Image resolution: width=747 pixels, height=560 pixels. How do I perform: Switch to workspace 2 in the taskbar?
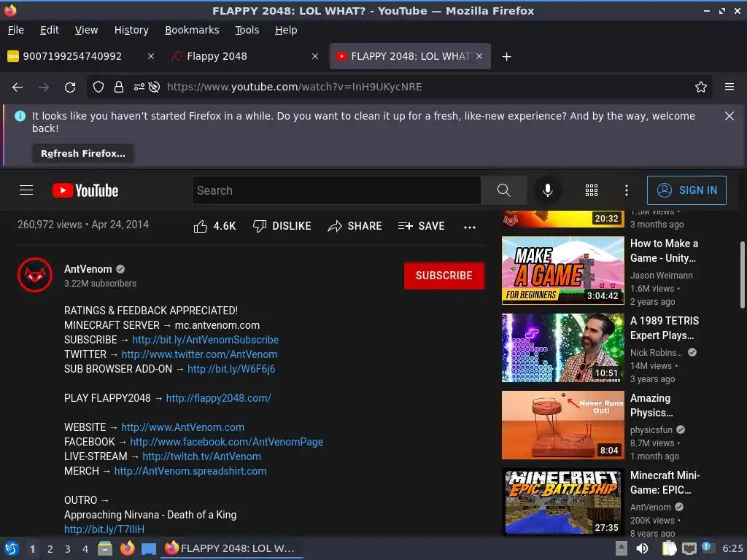[x=50, y=549]
